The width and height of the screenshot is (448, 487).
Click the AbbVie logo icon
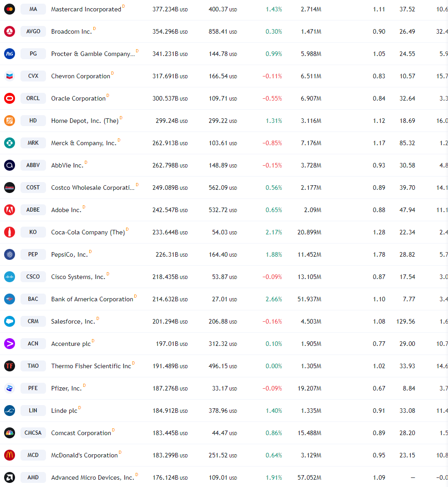coord(10,165)
